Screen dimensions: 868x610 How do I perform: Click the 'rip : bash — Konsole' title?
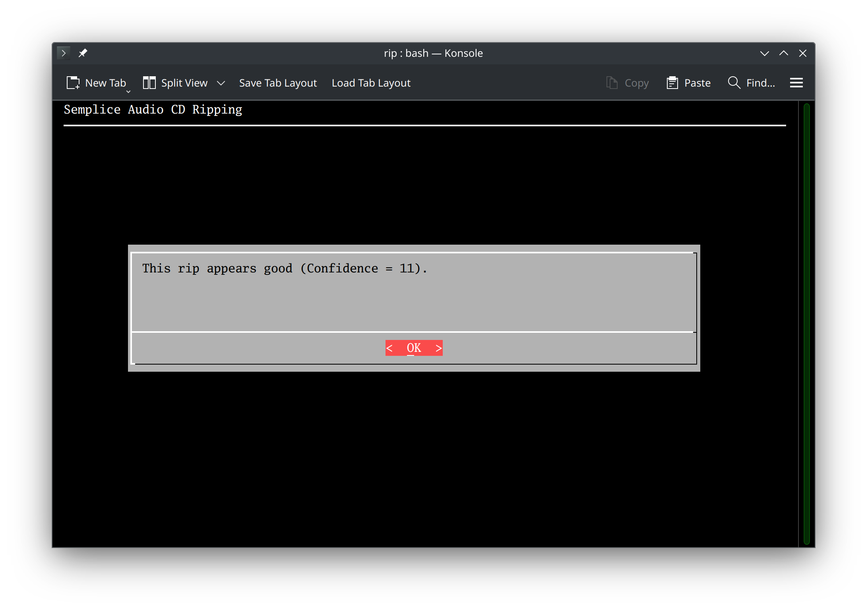433,53
